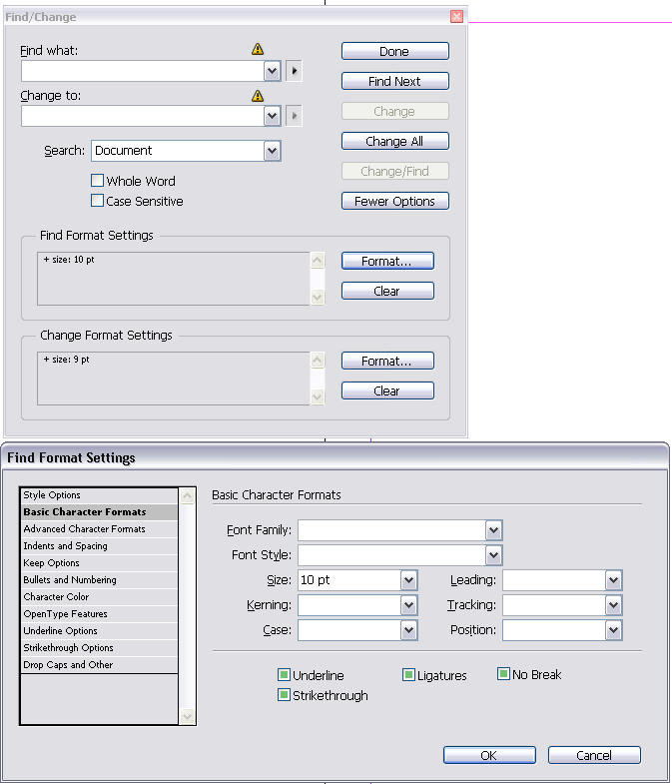This screenshot has width=672, height=784.
Task: Open the Font Style dropdown
Action: point(493,555)
